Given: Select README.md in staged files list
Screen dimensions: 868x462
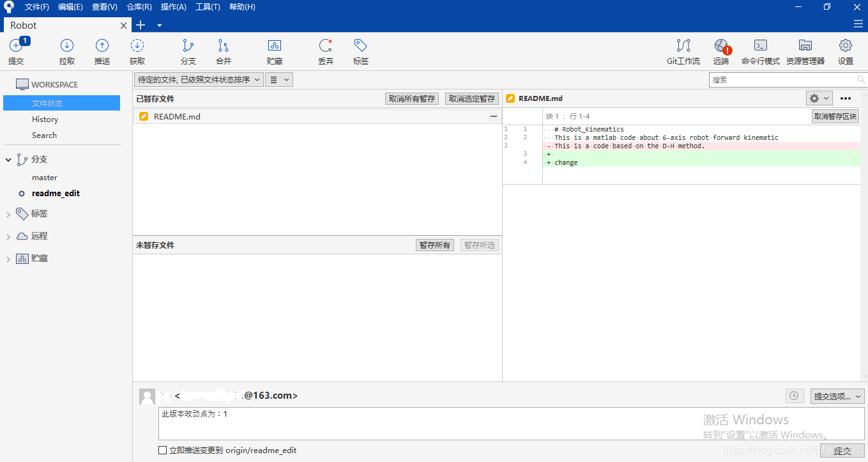Looking at the screenshot, I should tap(317, 116).
